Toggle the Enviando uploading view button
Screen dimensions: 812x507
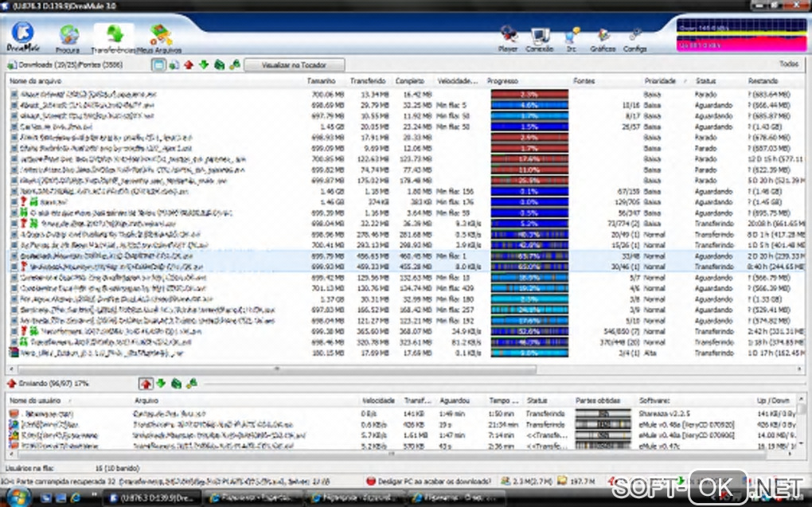pyautogui.click(x=146, y=384)
